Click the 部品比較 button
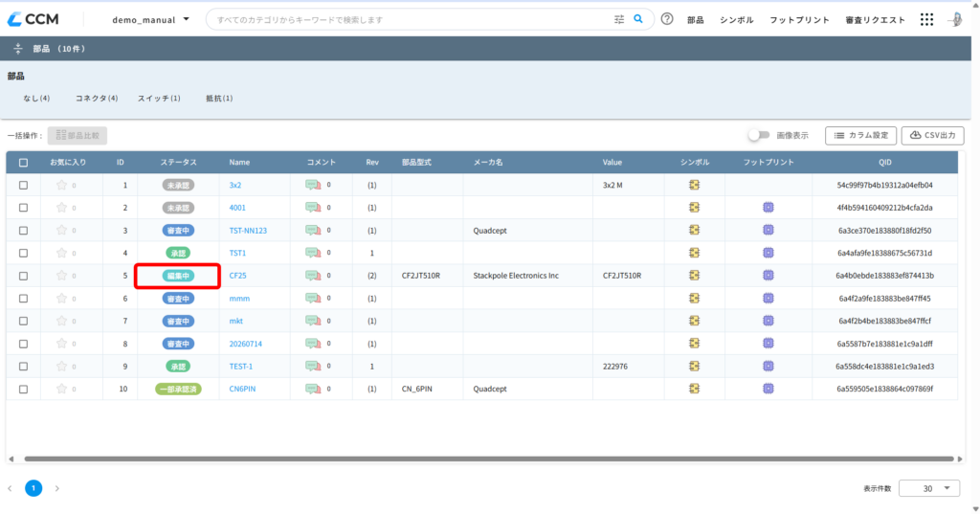Screen dimensions: 980x514 tap(77, 135)
